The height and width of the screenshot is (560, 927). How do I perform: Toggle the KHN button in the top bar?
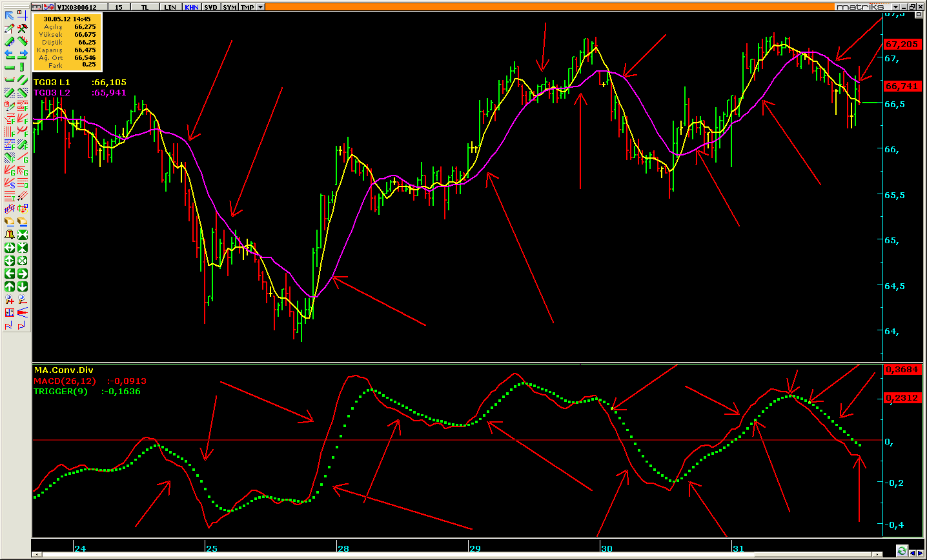coord(191,7)
